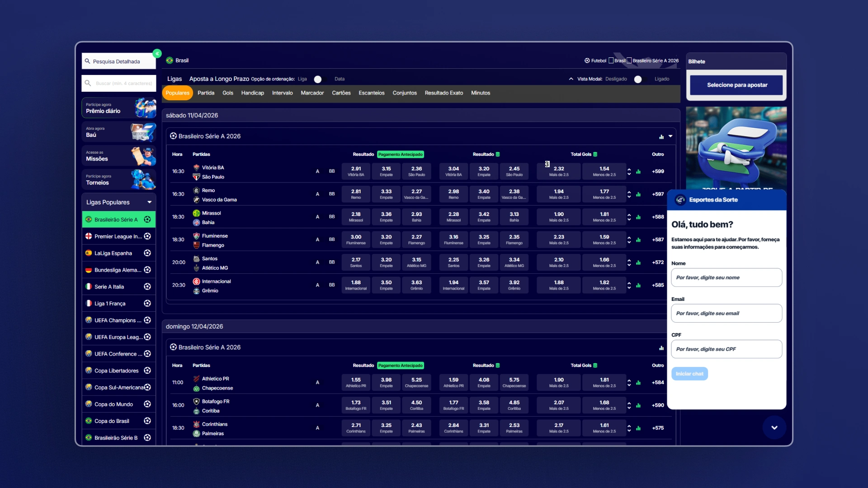Focus the CPF input field in chat
The width and height of the screenshot is (868, 488).
click(726, 349)
